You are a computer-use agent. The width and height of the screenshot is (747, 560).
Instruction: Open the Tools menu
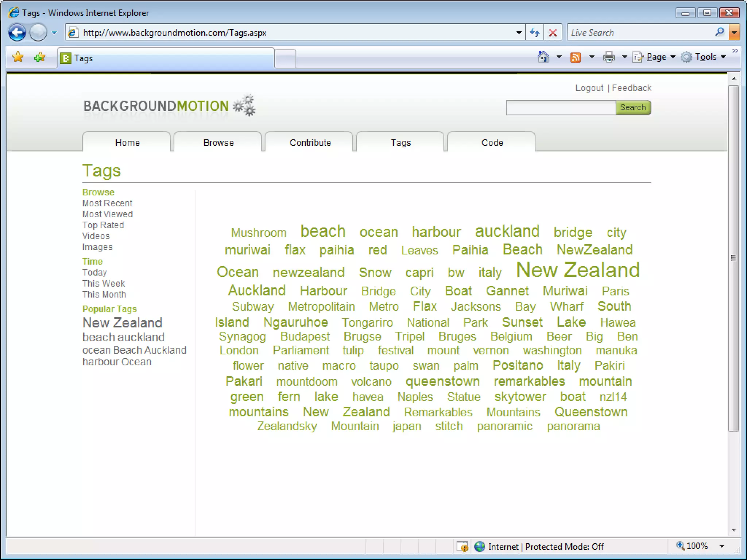click(704, 57)
